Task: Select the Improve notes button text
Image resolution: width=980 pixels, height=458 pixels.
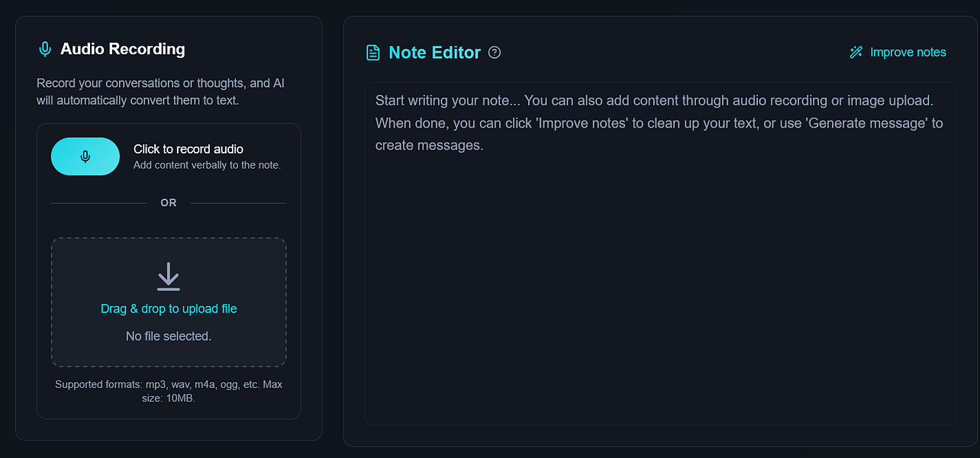Action: pos(908,53)
